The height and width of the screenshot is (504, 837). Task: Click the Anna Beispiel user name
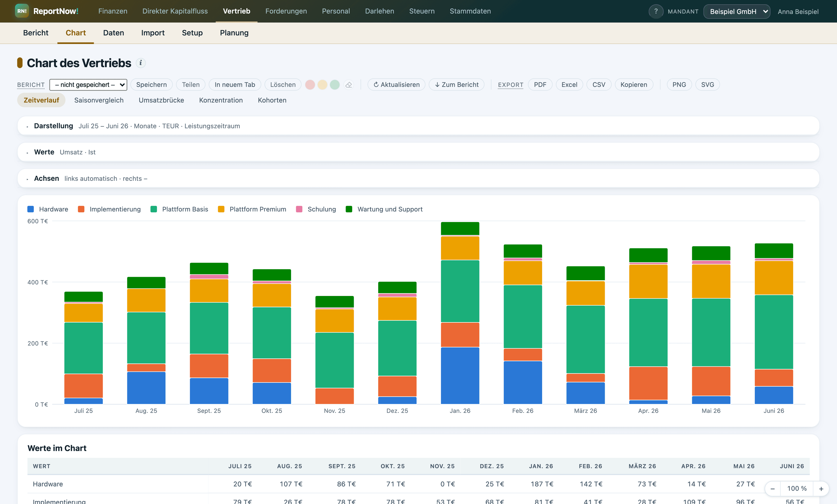pos(798,12)
